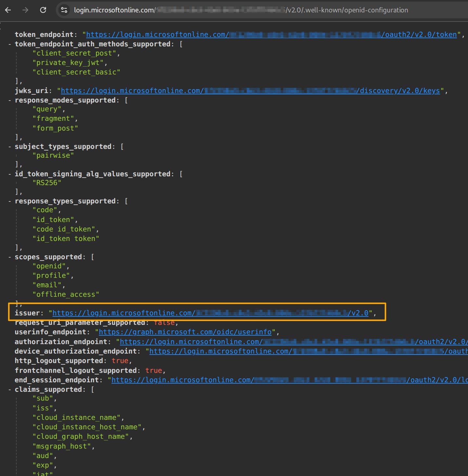Click inside the browser address bar
Image resolution: width=468 pixels, height=476 pixels.
pos(228,10)
